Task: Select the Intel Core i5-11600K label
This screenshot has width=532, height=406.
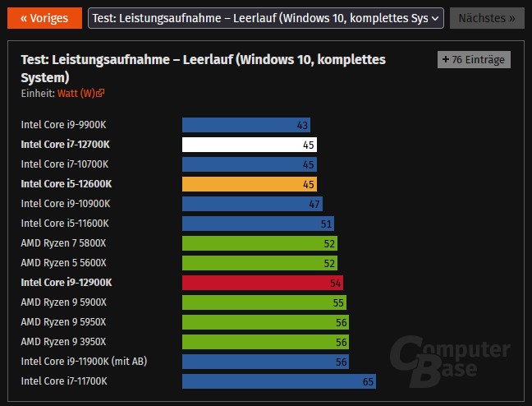Action: coord(65,224)
